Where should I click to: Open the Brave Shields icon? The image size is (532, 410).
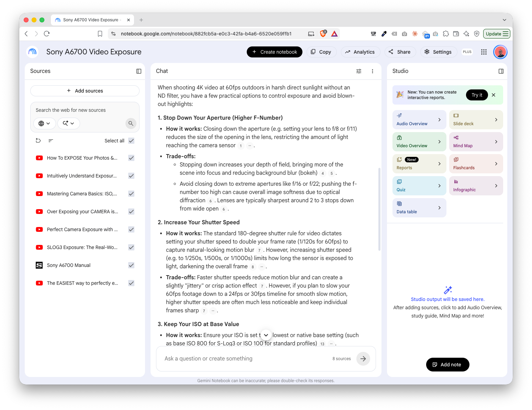pos(323,34)
